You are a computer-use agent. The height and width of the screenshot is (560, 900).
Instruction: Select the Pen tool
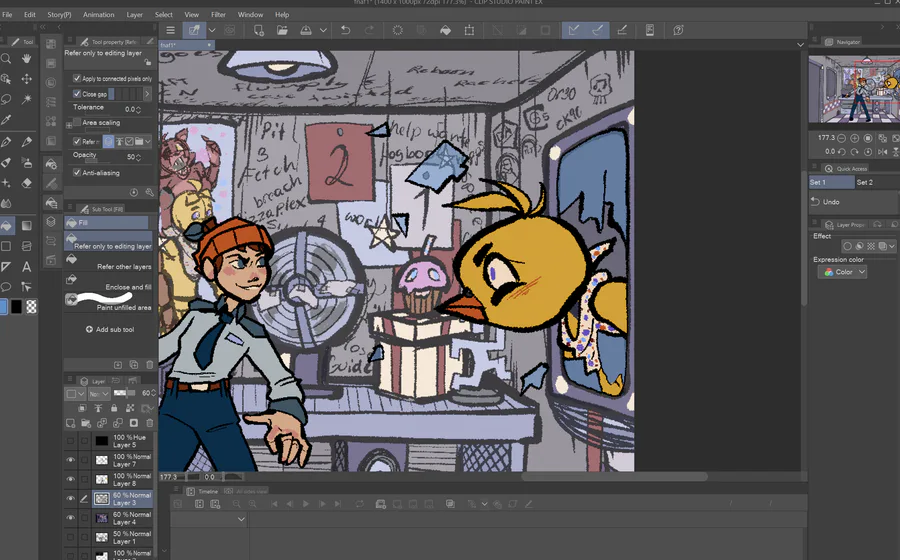[6, 142]
